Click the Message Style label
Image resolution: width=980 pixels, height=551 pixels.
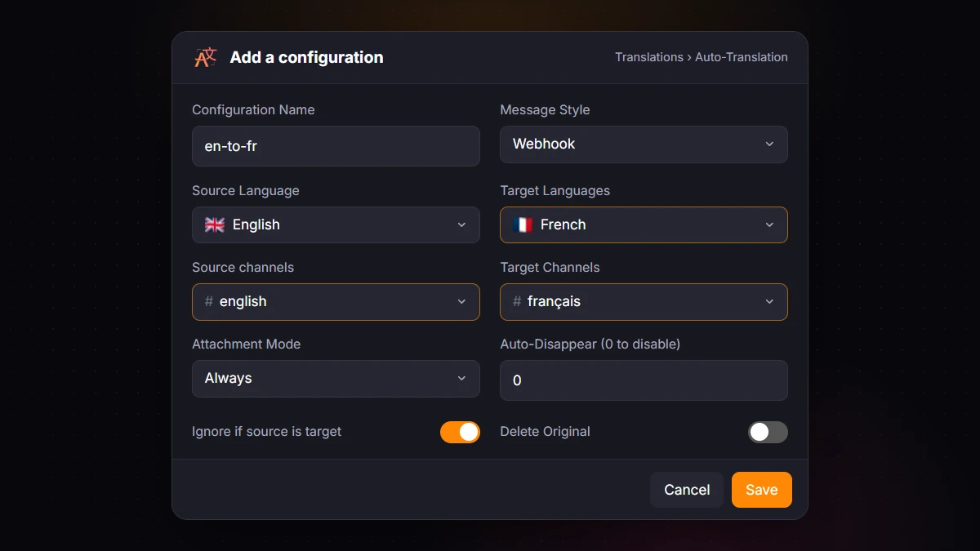point(545,110)
